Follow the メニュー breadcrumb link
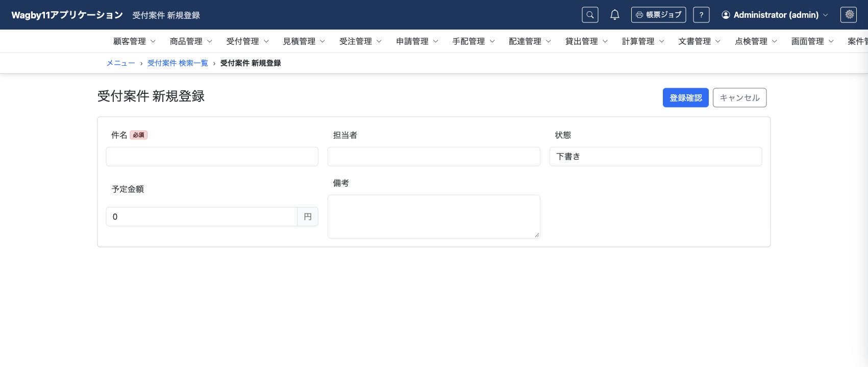Viewport: 868px width, 367px height. point(120,63)
